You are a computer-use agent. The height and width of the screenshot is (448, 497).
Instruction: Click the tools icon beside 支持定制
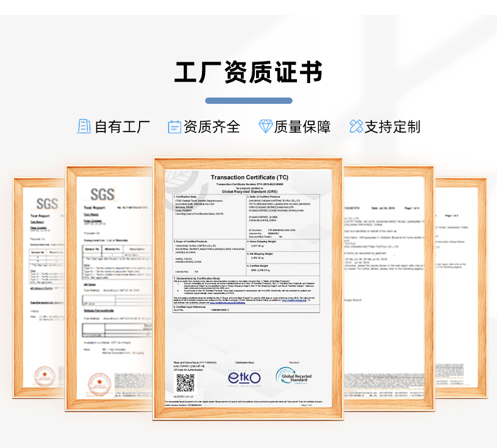point(356,126)
